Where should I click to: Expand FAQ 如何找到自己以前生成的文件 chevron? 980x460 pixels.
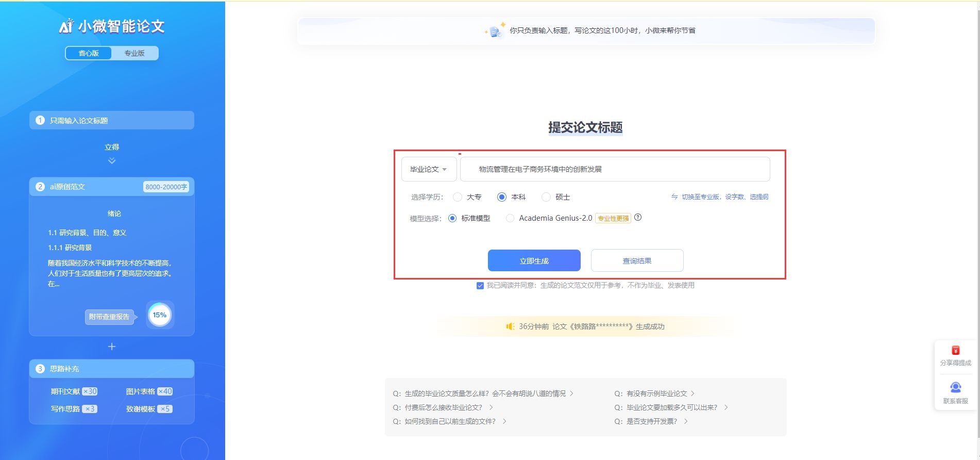(504, 421)
